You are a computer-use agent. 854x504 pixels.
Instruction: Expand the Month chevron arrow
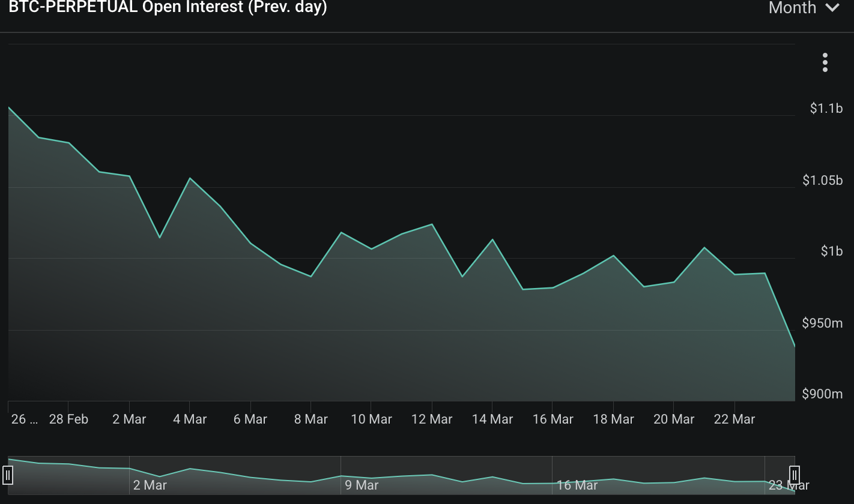pos(832,8)
